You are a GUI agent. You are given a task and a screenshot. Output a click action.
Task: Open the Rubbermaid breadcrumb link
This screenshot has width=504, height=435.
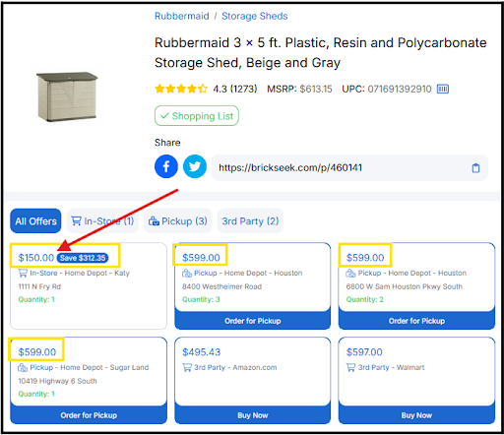point(182,16)
